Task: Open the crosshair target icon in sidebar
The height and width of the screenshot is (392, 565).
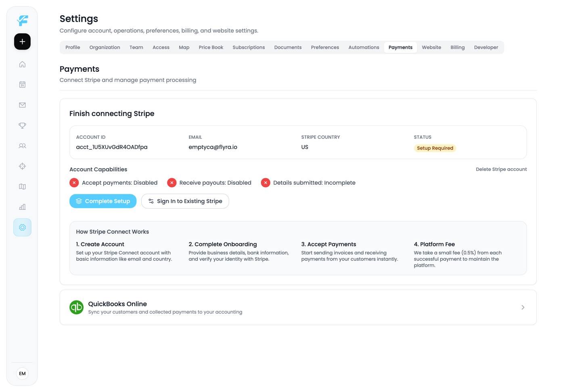Action: tap(22, 166)
